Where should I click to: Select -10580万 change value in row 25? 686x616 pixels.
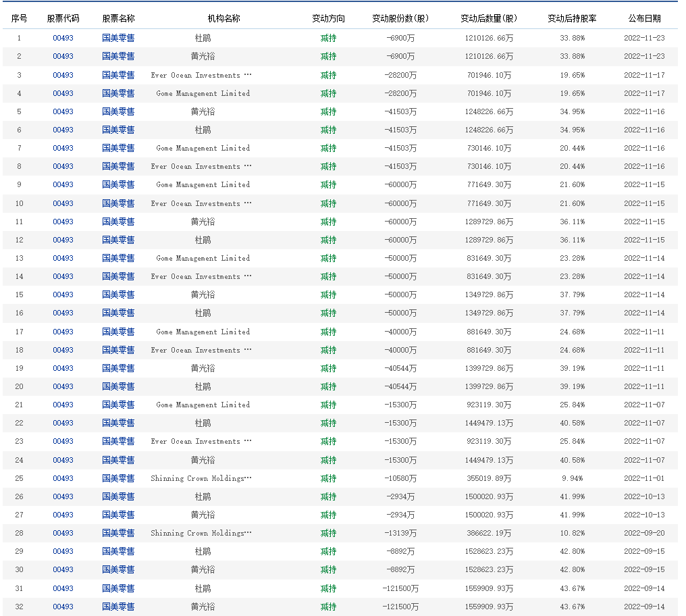click(400, 478)
